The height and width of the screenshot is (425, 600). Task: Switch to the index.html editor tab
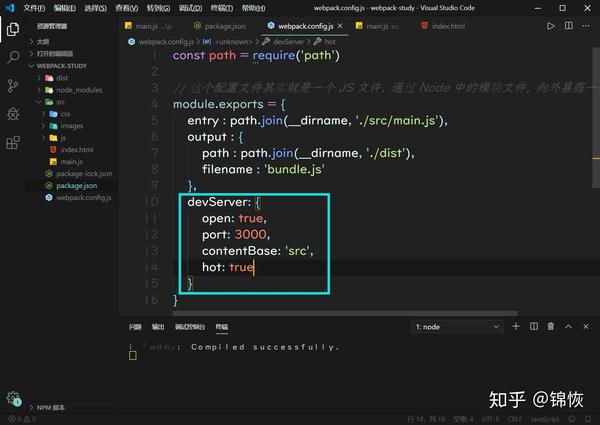[444, 26]
